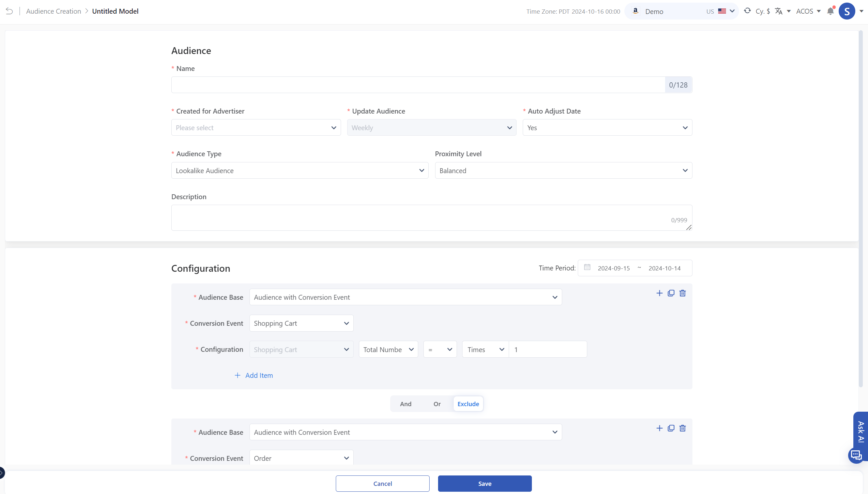Open the Audience Type dropdown

click(x=299, y=171)
